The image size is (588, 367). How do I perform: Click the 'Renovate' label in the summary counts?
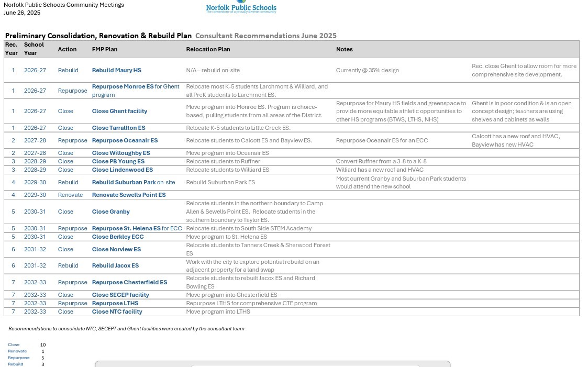tap(17, 351)
